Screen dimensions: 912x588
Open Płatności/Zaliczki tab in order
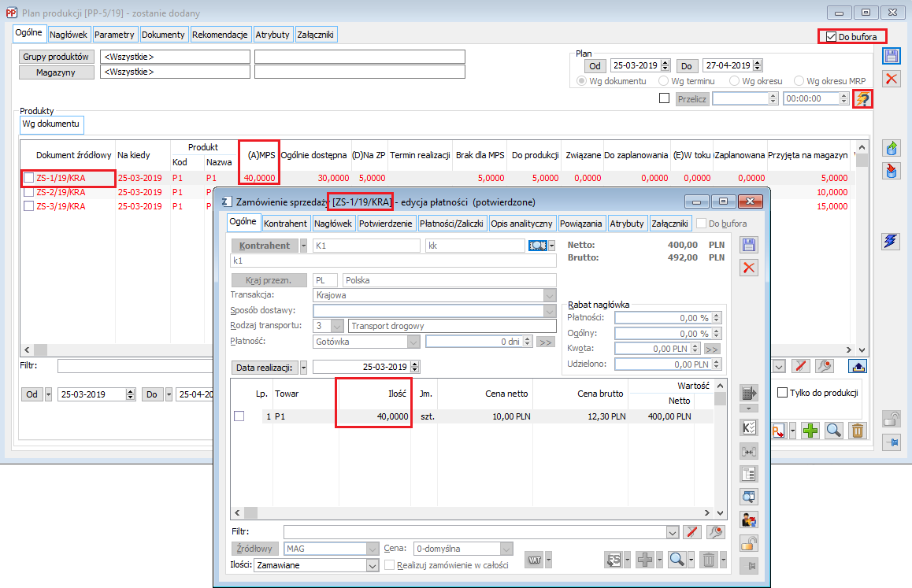click(x=451, y=224)
